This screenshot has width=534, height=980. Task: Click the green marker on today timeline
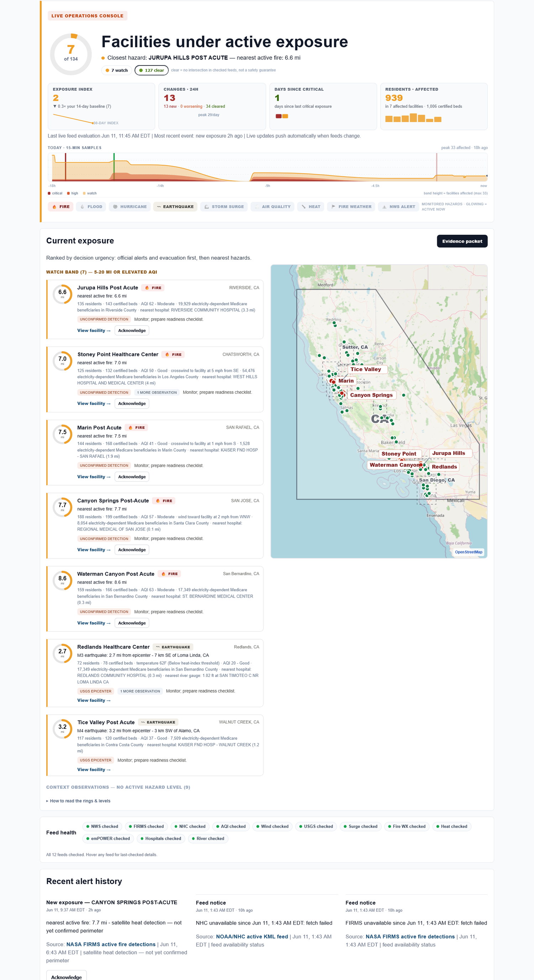114,167
